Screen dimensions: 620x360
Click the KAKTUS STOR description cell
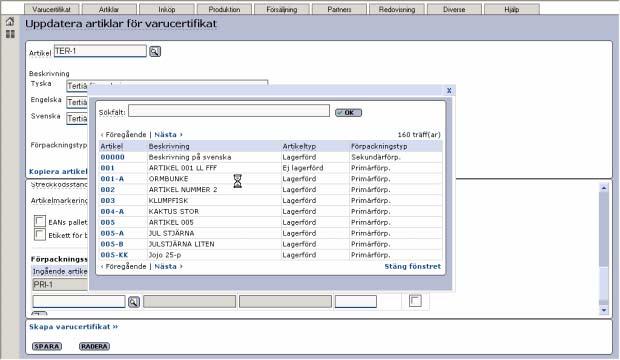174,211
